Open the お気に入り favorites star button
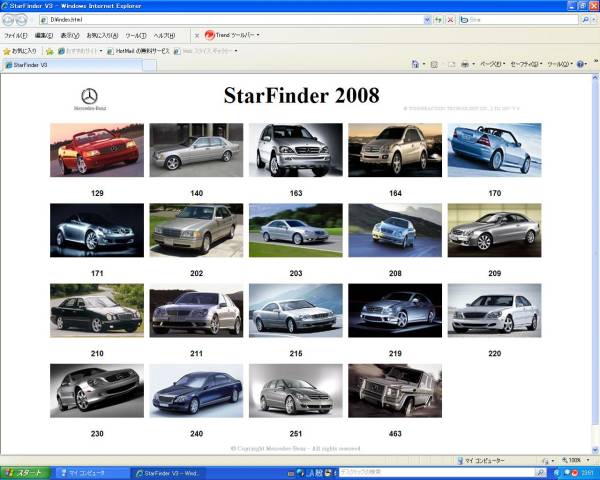 tap(20, 51)
